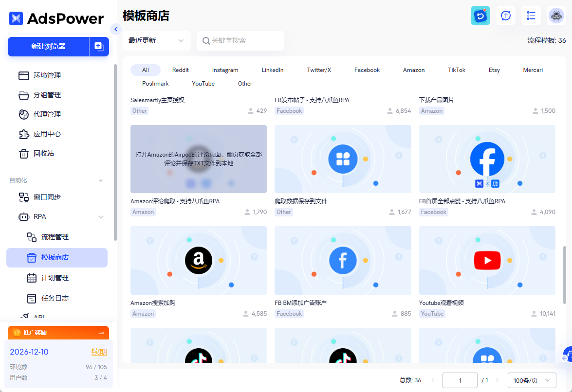Image resolution: width=572 pixels, height=392 pixels.
Task: Open the hovered Amazon Airpod review template card
Action: click(199, 159)
